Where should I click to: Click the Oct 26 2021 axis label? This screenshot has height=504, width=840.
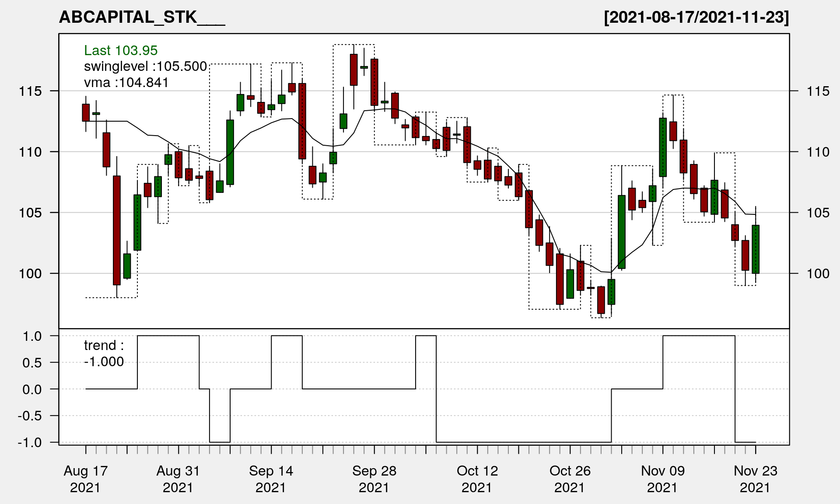point(570,479)
